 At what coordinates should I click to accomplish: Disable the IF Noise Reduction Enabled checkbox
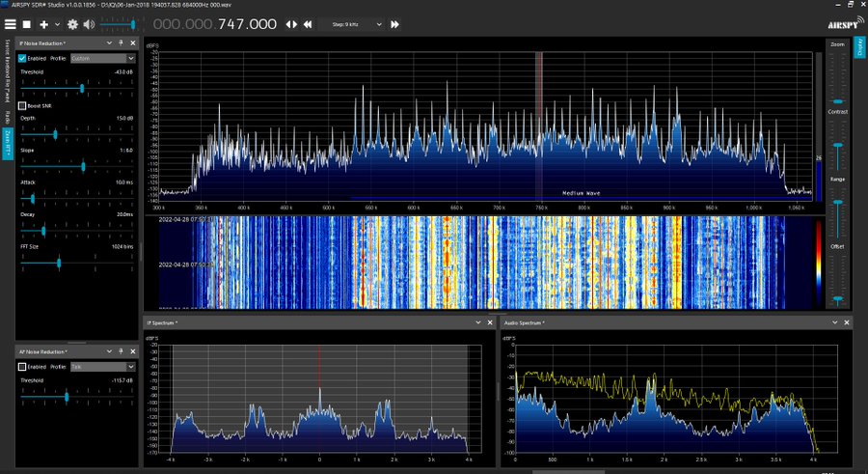coord(22,58)
